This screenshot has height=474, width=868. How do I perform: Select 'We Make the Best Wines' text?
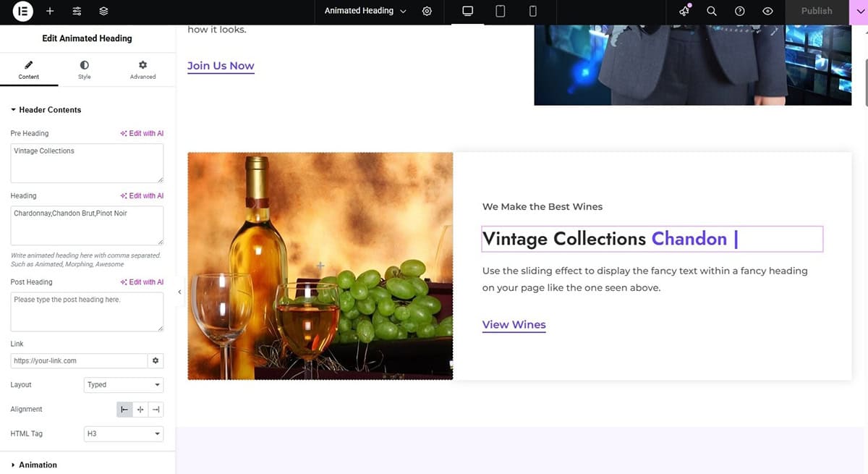tap(542, 207)
